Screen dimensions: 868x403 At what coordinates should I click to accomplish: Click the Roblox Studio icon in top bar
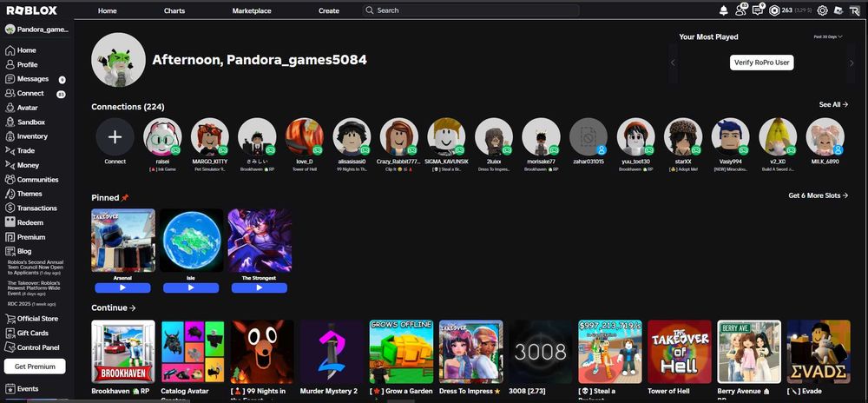838,10
